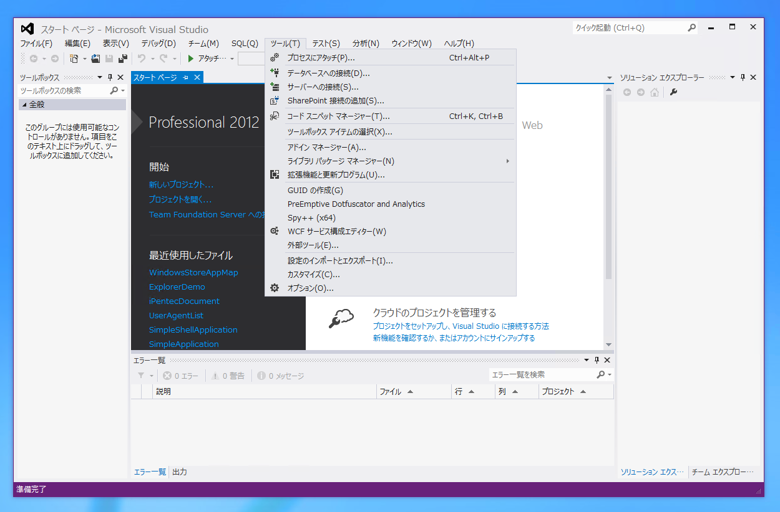Image resolution: width=780 pixels, height=512 pixels.
Task: Toggle the 0 warnings filter button
Action: click(x=228, y=376)
